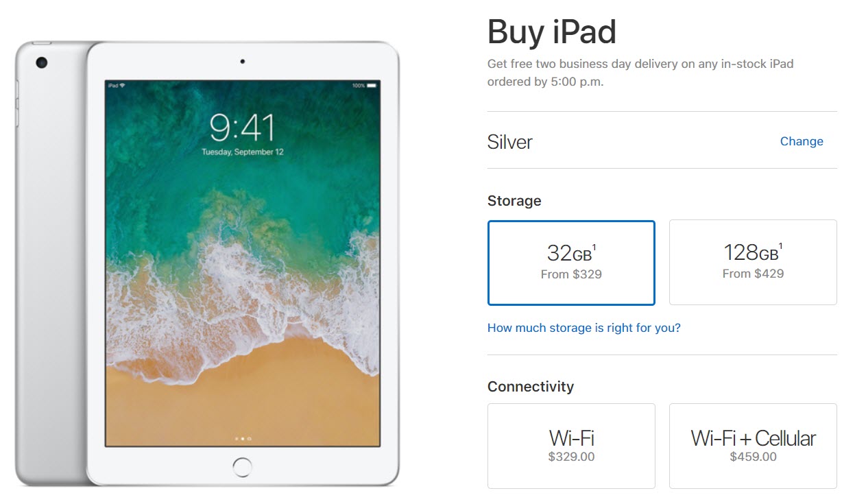
Task: Click the rear camera lens on the silver iPad
Action: point(42,63)
